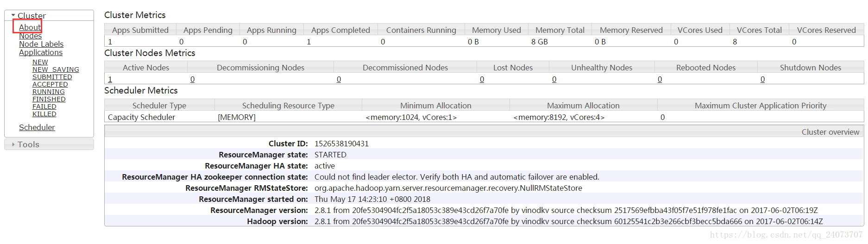Show SUBMITTED applications
The height and width of the screenshot is (244, 868).
pyautogui.click(x=52, y=77)
